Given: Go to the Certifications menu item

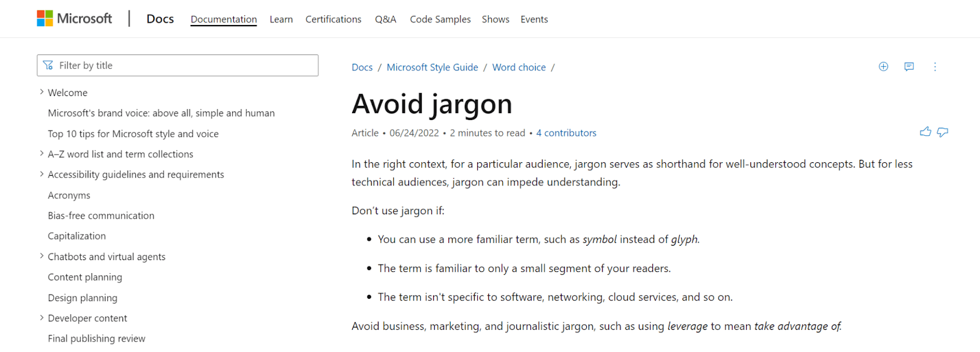Looking at the screenshot, I should coord(333,19).
